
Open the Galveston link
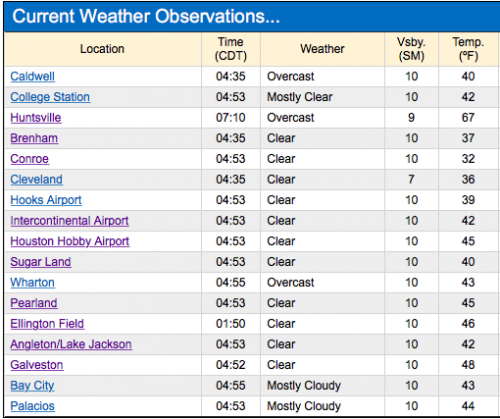[37, 365]
